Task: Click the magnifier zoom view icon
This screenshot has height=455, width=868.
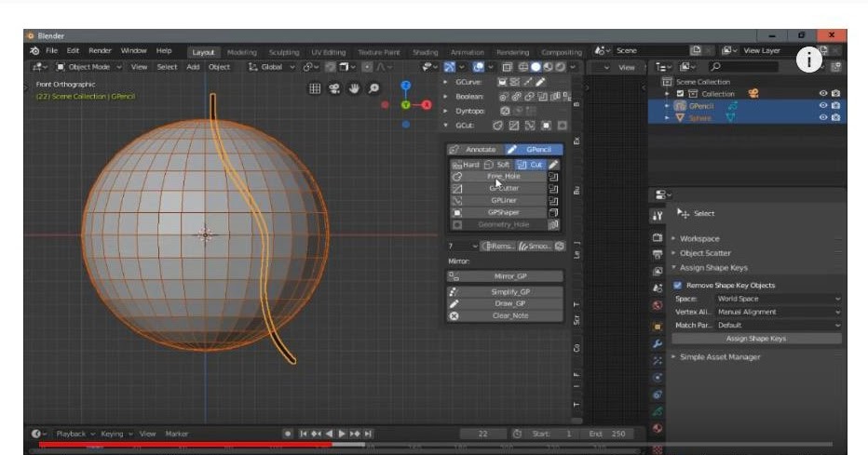Action: click(x=374, y=88)
